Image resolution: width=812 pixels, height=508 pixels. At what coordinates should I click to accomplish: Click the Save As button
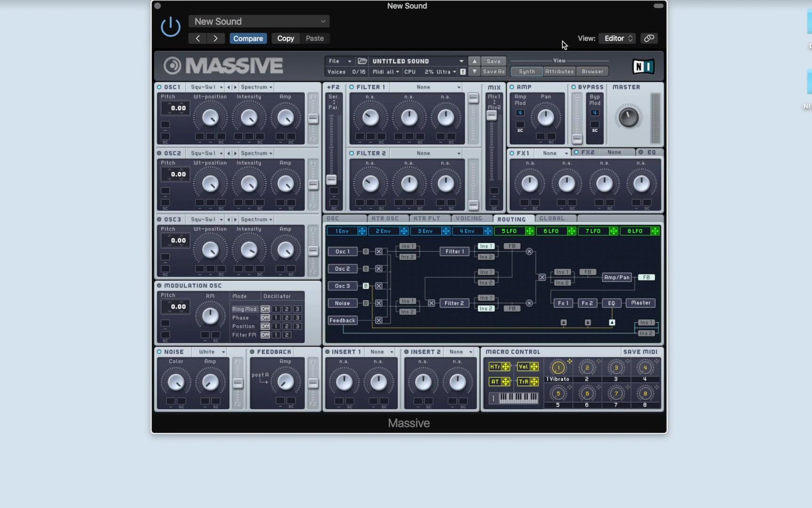(x=494, y=72)
